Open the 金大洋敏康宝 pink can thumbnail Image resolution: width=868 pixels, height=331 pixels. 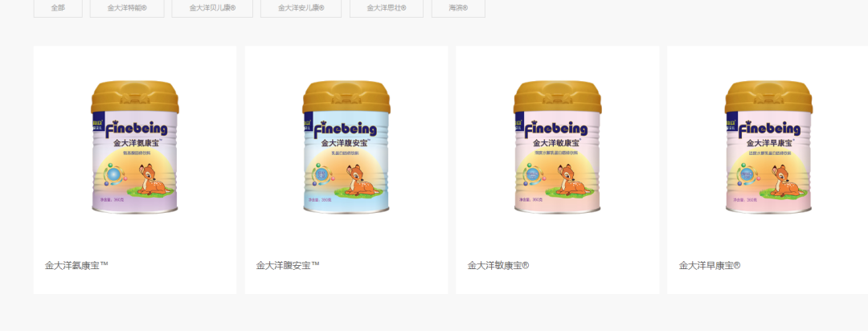point(558,147)
